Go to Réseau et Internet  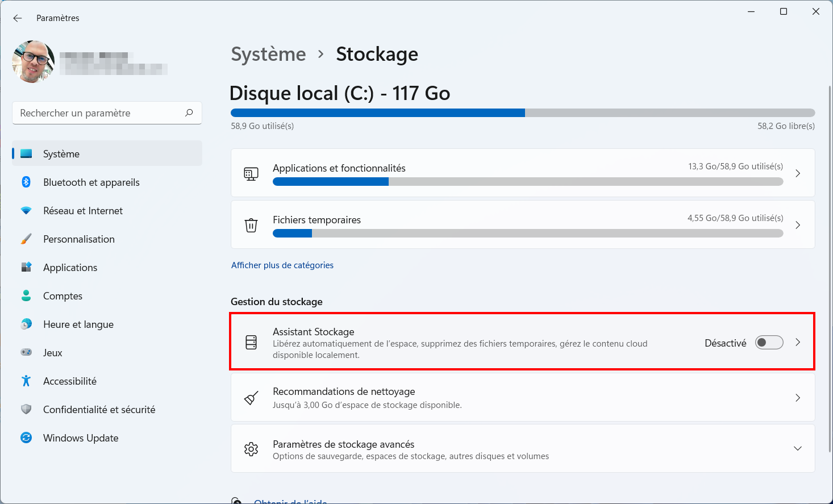(107, 210)
